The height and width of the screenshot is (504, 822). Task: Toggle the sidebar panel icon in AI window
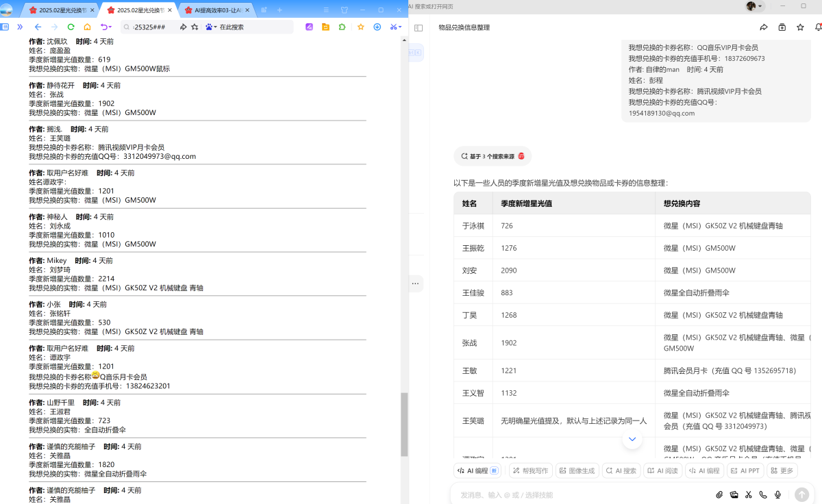click(419, 27)
